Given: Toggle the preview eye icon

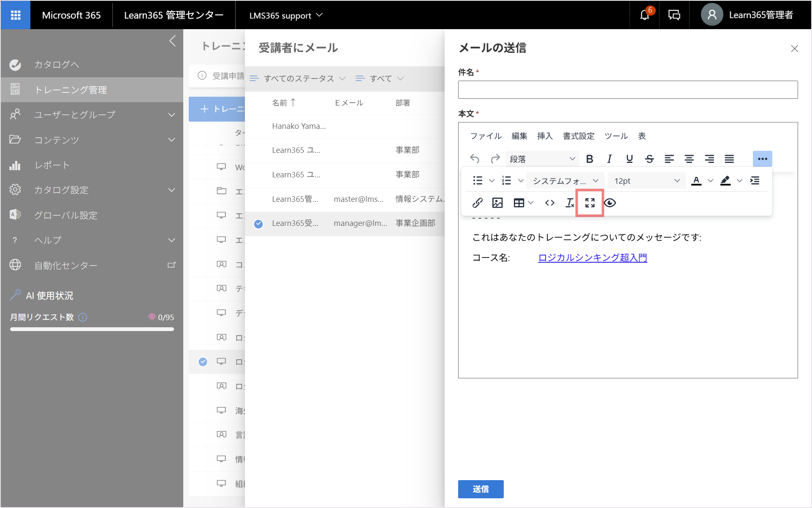Looking at the screenshot, I should tap(610, 203).
